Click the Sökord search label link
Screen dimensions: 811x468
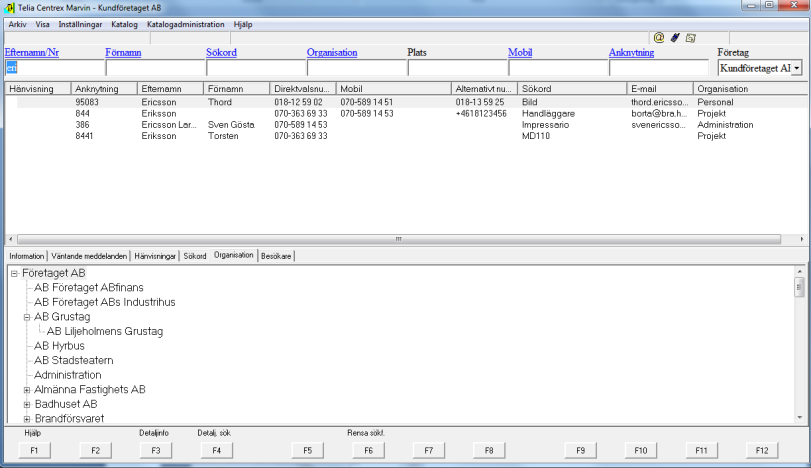tap(221, 52)
